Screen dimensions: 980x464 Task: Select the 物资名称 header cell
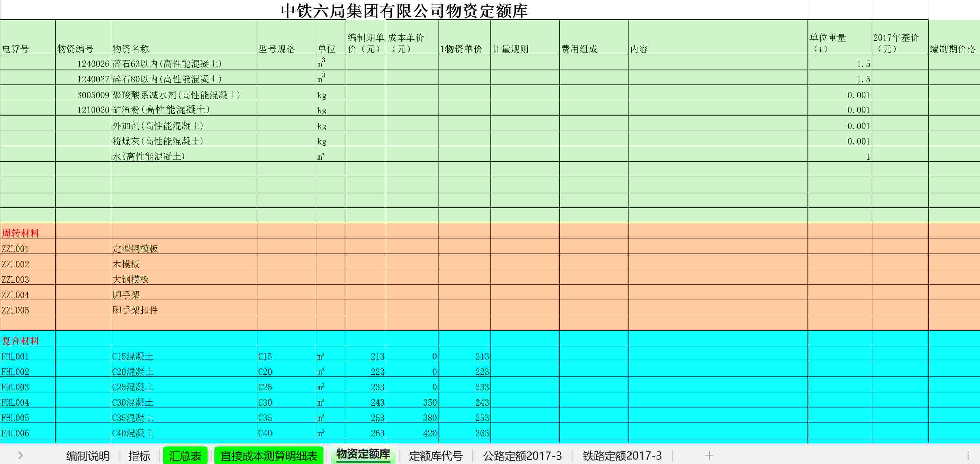point(184,37)
